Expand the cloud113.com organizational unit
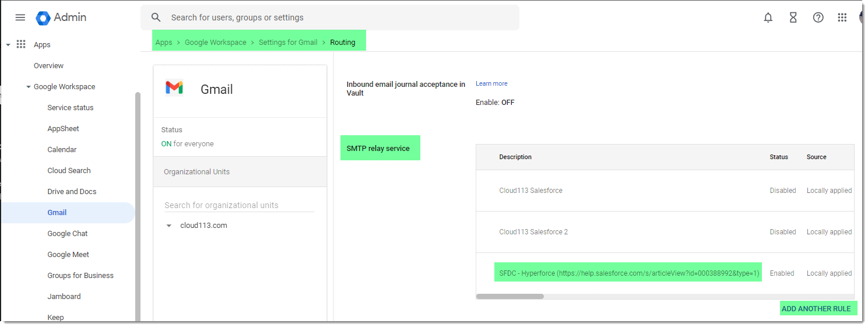The height and width of the screenshot is (327, 868). point(169,226)
